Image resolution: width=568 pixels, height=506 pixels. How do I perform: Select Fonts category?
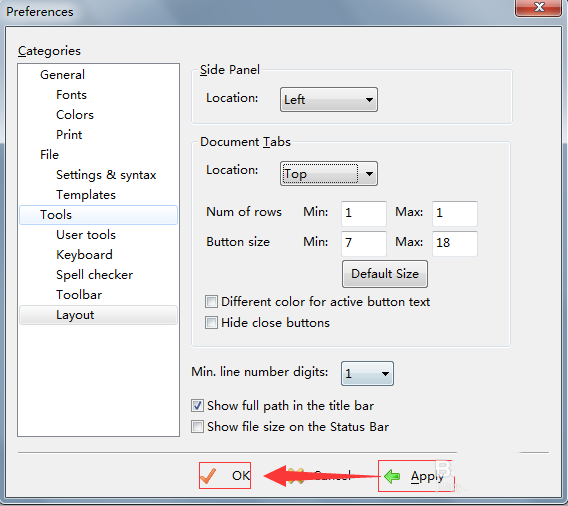(x=71, y=95)
